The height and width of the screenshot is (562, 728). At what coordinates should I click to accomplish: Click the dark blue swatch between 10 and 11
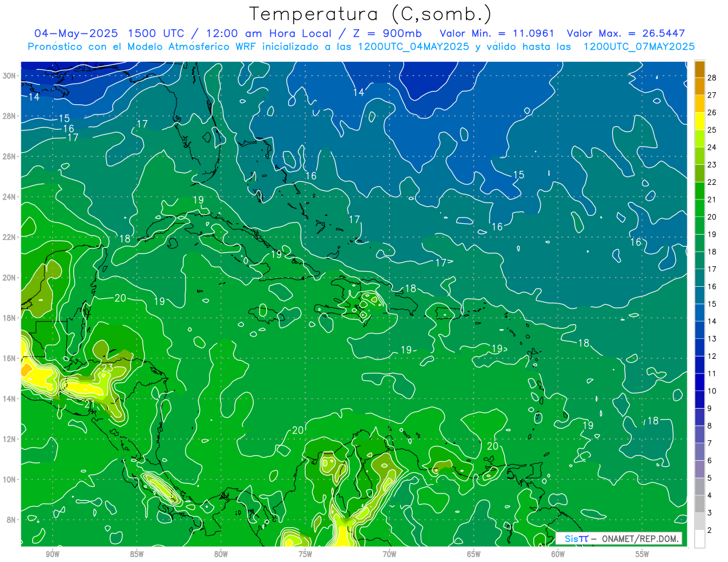coord(699,383)
